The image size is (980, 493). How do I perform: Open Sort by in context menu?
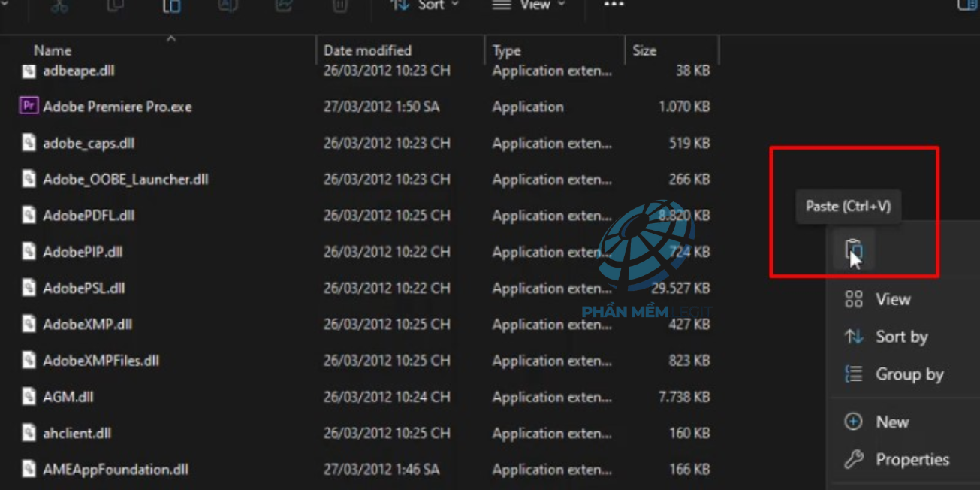(x=902, y=337)
